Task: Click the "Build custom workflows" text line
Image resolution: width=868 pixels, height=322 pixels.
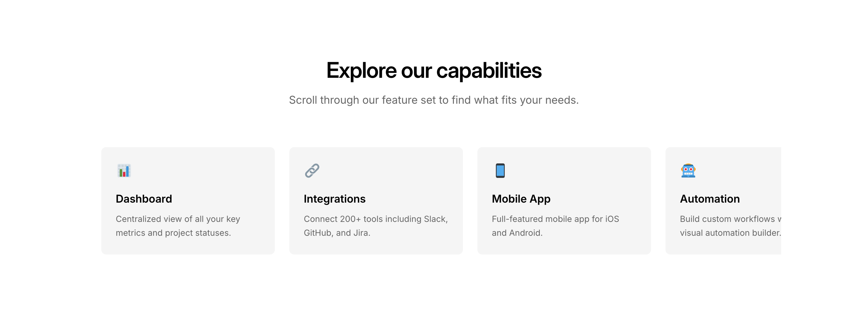Action: (728, 219)
